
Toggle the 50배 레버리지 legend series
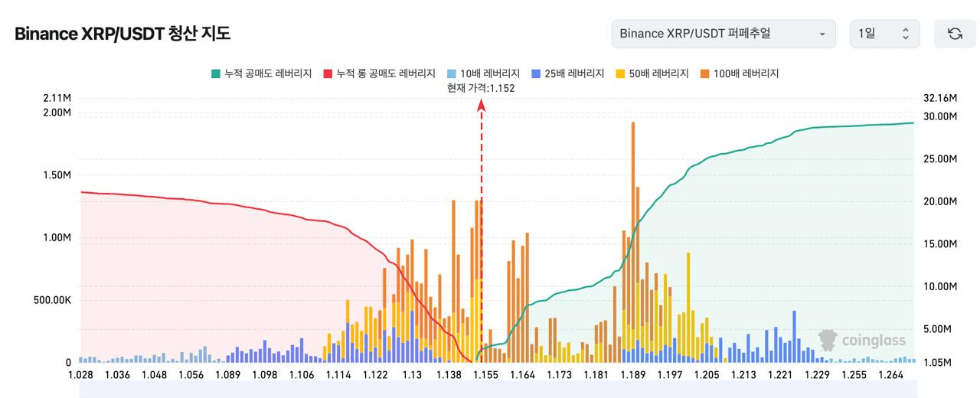coord(652,73)
